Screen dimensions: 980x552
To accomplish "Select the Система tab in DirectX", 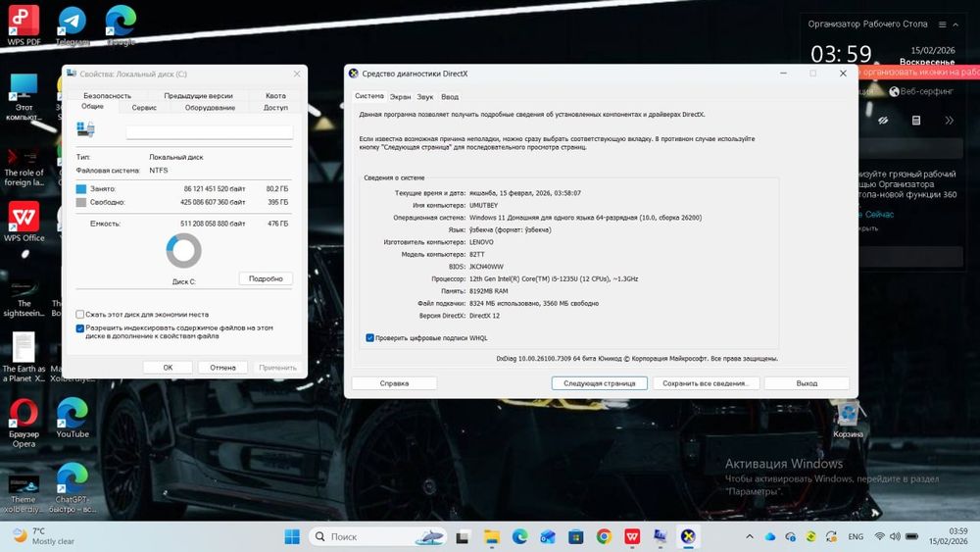I will click(x=368, y=96).
